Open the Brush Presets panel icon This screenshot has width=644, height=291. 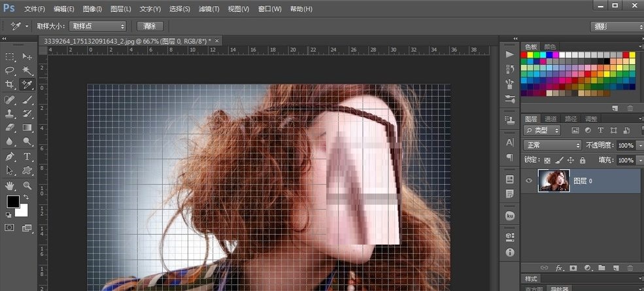click(510, 84)
